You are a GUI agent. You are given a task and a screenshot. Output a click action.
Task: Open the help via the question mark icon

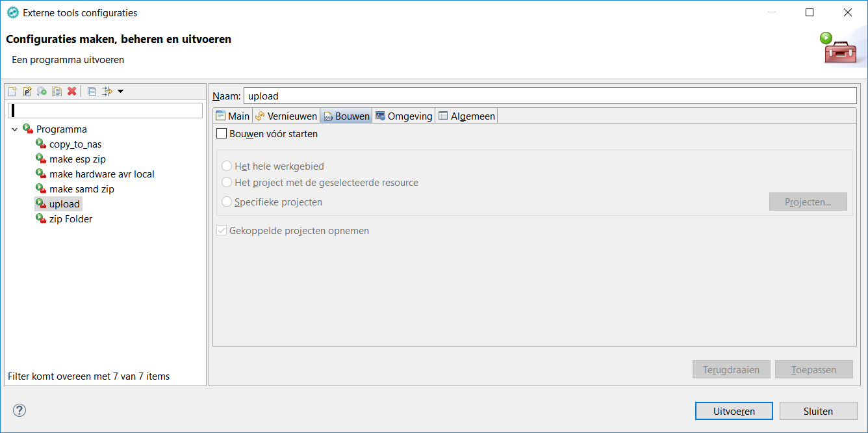pos(19,410)
